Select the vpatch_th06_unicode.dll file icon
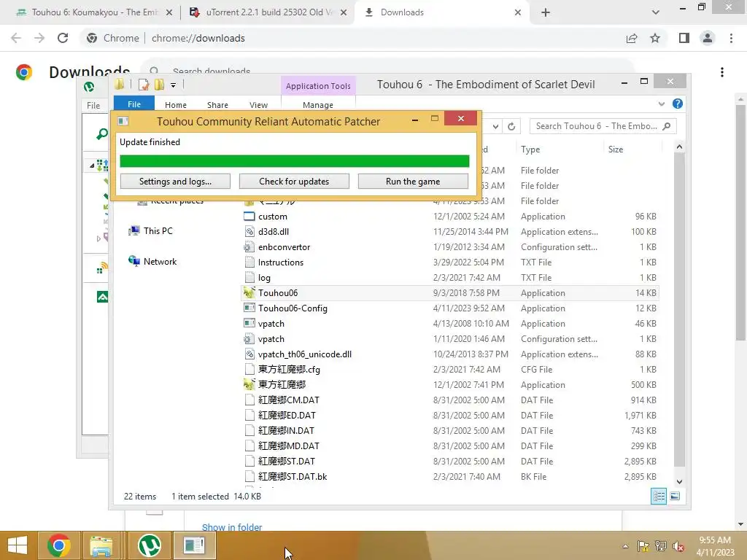 click(x=249, y=354)
